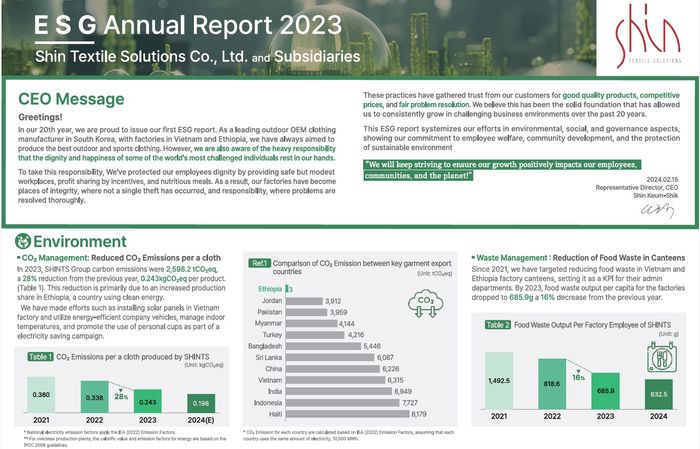
Task: Select the 'Ref1' green label
Action: click(259, 263)
